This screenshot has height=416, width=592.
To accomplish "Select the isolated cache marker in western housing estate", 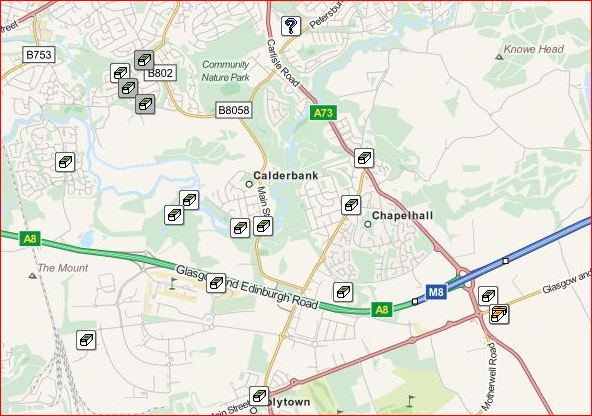I will (x=65, y=162).
